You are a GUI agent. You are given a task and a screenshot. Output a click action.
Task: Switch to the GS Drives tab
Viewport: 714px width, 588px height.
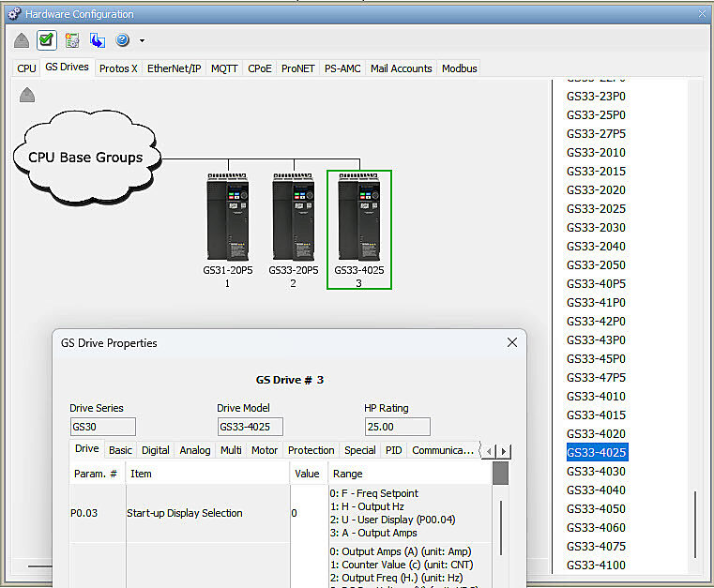pyautogui.click(x=67, y=67)
